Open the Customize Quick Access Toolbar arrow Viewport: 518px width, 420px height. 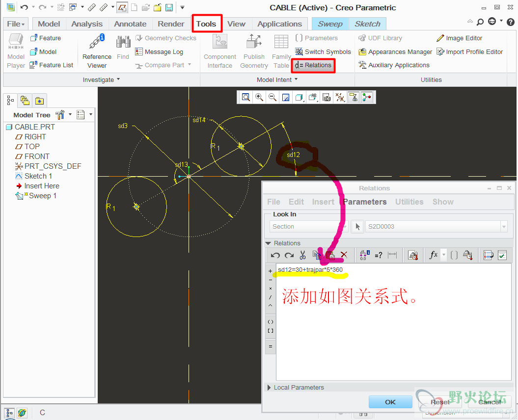tap(182, 7)
